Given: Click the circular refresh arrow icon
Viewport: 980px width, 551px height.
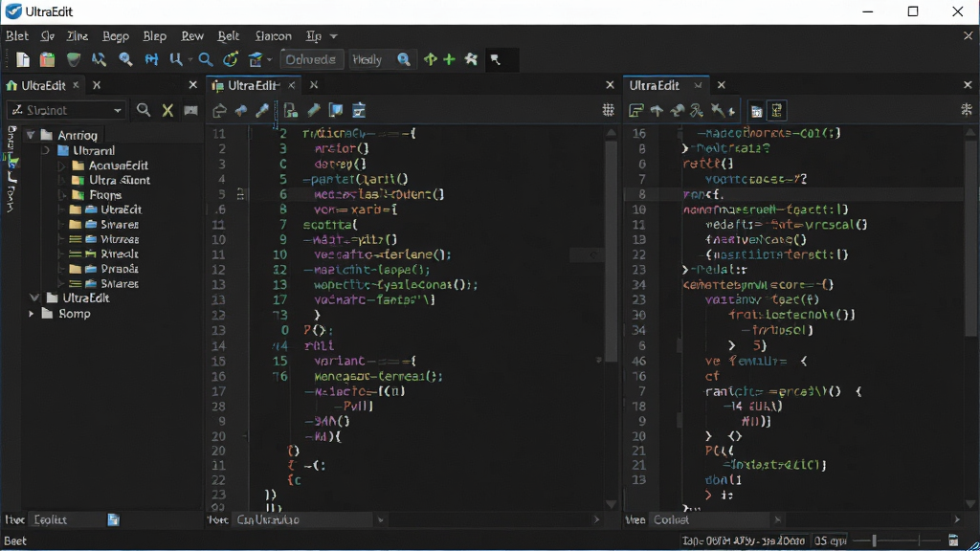Looking at the screenshot, I should coord(231,59).
